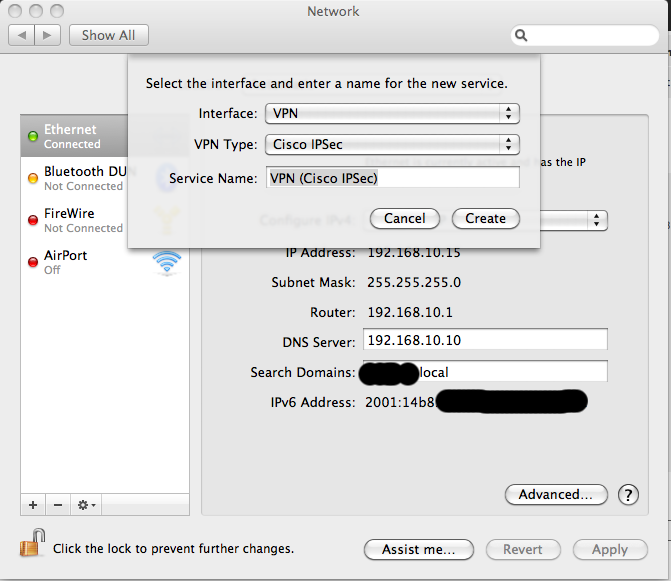Focus the System Preferences search field
The image size is (671, 581).
point(585,35)
